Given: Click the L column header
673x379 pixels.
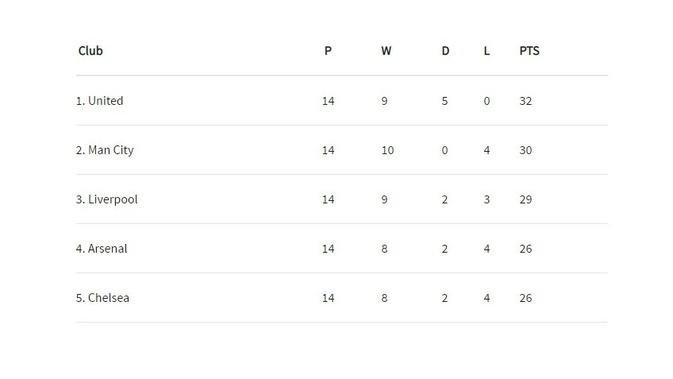Looking at the screenshot, I should [x=486, y=51].
